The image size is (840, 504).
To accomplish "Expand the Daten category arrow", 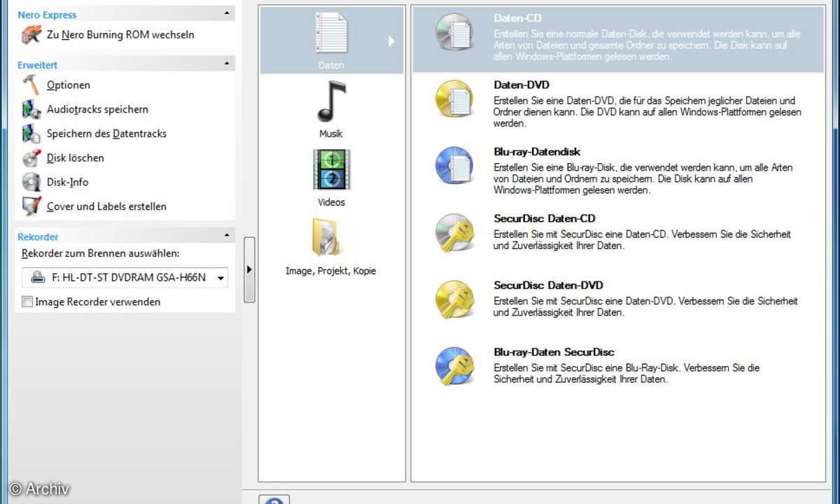I will [392, 41].
